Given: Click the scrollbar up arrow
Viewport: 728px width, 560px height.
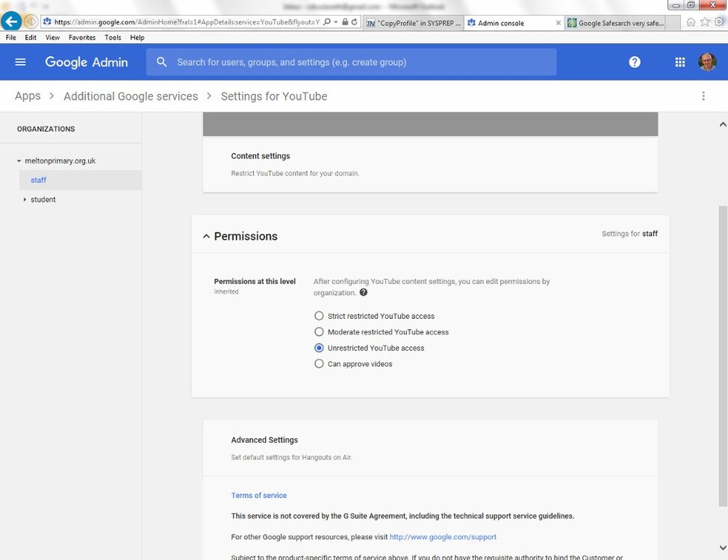Looking at the screenshot, I should (x=723, y=124).
